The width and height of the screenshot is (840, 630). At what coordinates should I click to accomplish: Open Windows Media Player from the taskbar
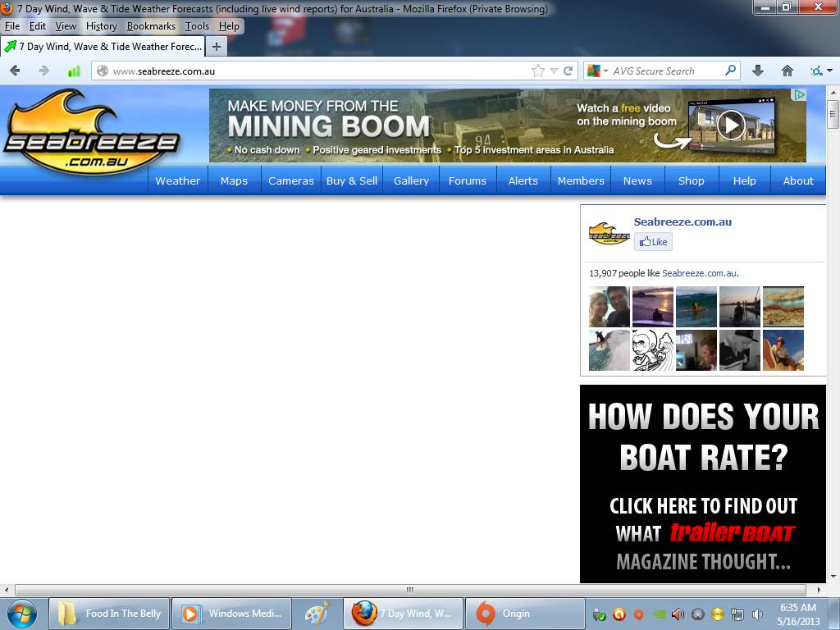tap(234, 614)
